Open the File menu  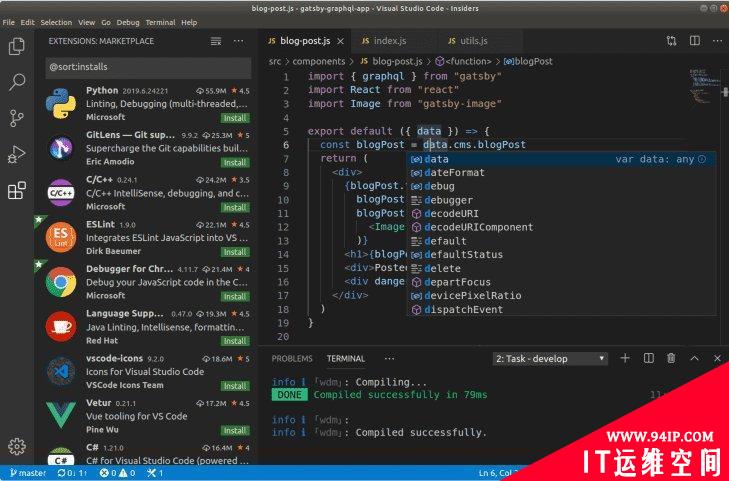click(x=8, y=22)
